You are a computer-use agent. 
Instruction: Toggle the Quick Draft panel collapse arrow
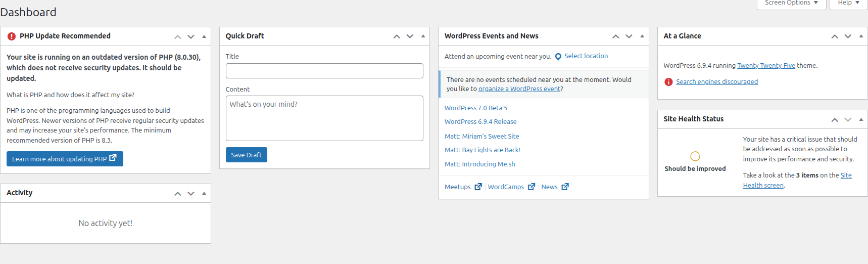[423, 36]
